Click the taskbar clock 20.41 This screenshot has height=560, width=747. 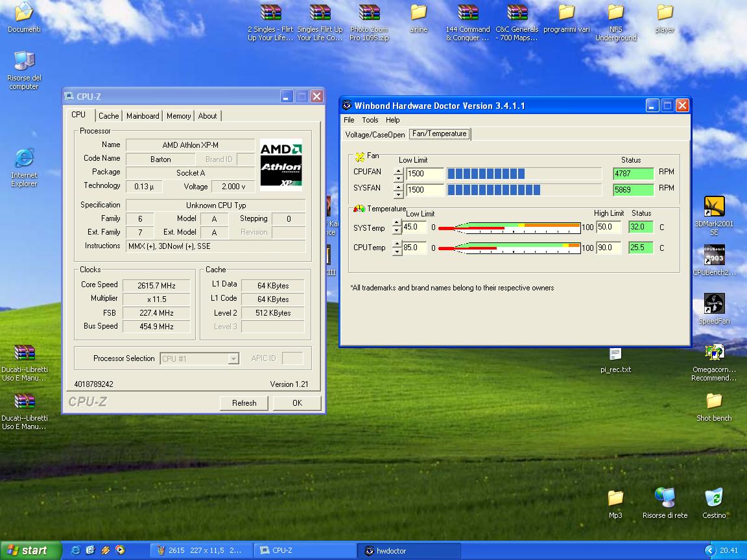(728, 550)
